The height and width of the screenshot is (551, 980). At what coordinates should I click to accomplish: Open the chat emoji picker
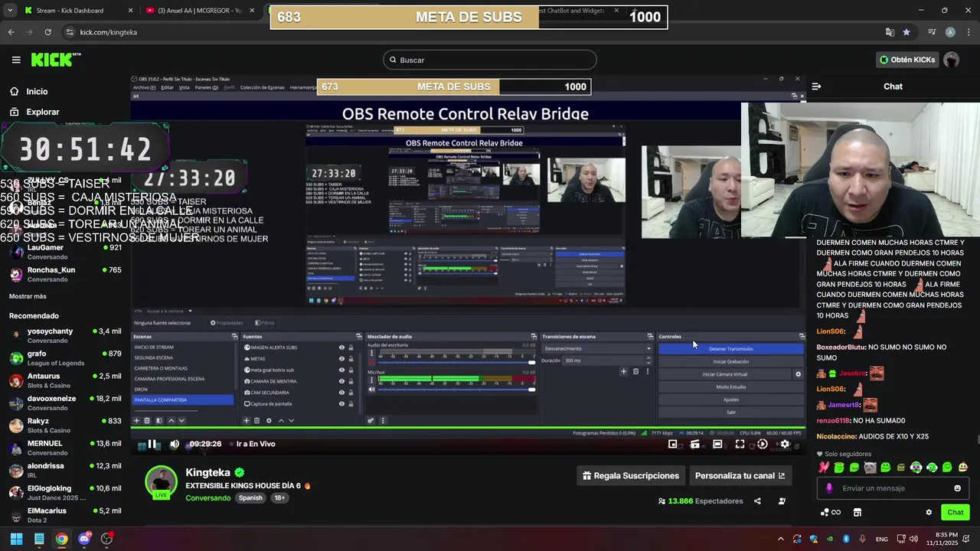pyautogui.click(x=957, y=488)
